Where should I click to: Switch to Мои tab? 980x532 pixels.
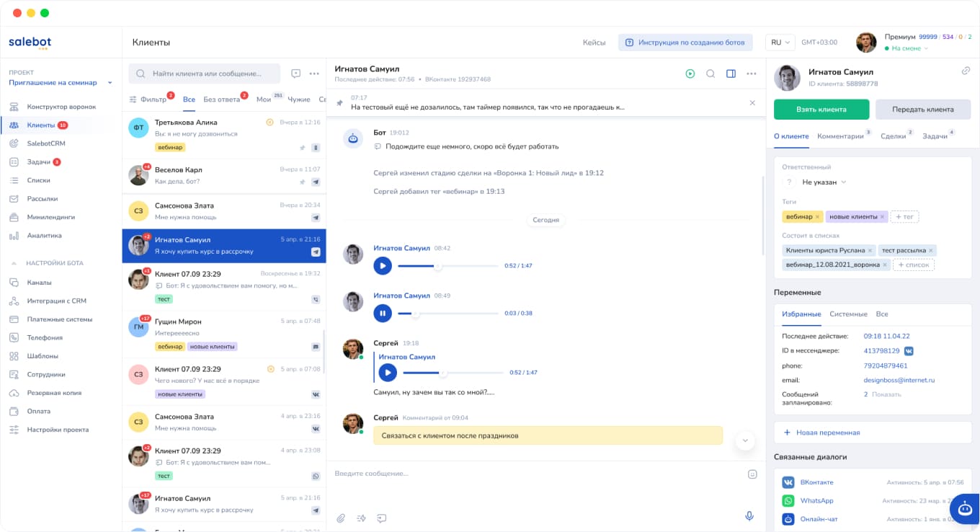click(264, 99)
